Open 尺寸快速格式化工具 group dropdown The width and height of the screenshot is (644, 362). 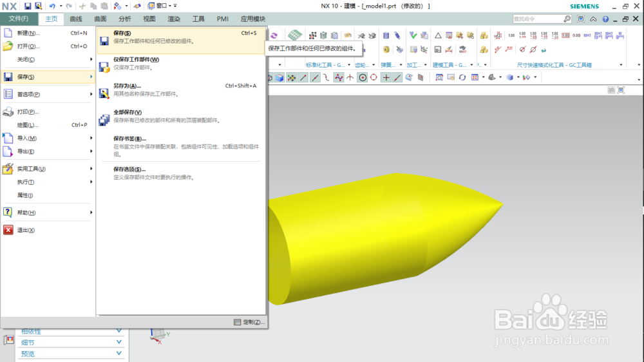pos(621,65)
